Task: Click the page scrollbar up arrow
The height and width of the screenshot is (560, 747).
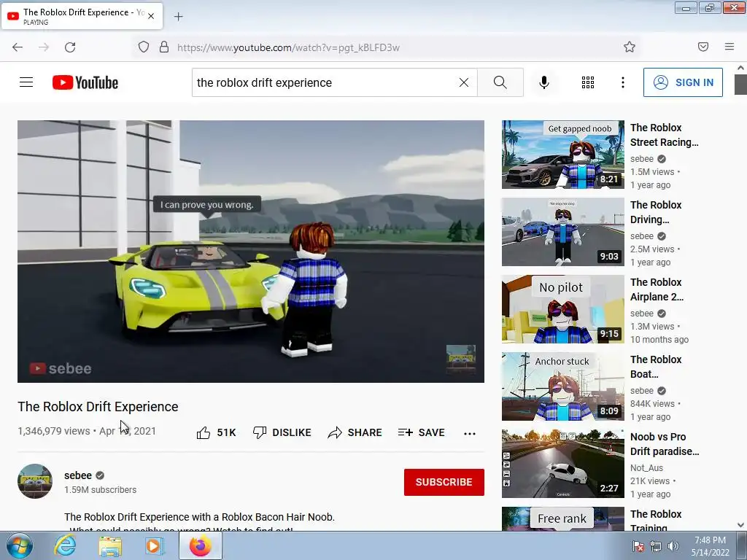Action: pos(740,68)
